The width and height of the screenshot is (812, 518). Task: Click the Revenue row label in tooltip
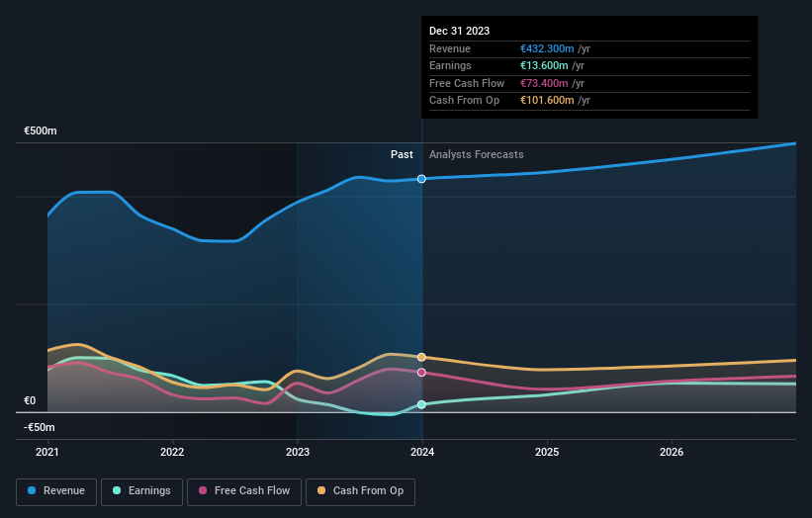pyautogui.click(x=450, y=48)
